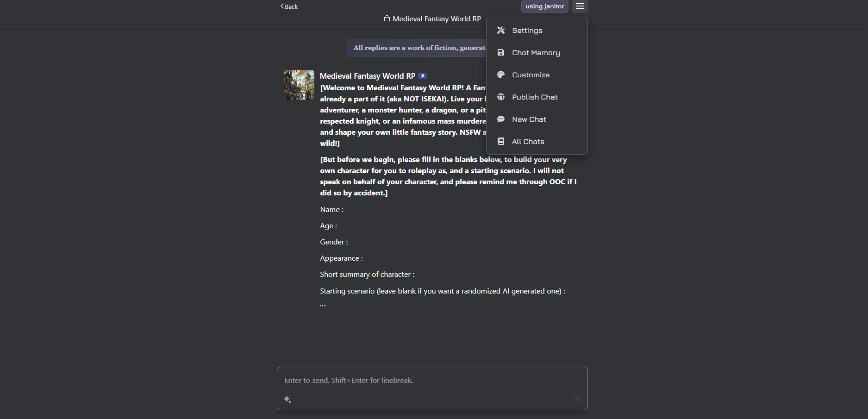Viewport: 868px width, 419px height.
Task: Click the ellipsis below the message
Action: (323, 305)
